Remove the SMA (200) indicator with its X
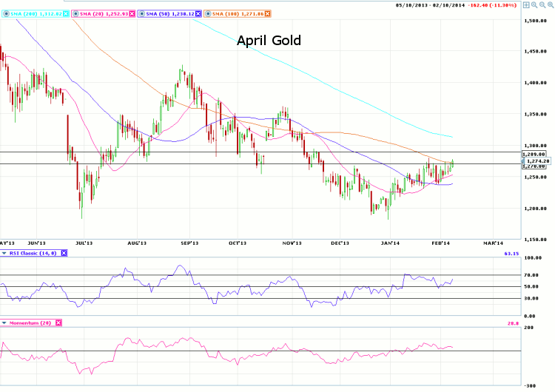This screenshot has height=392, width=555. 67,13
